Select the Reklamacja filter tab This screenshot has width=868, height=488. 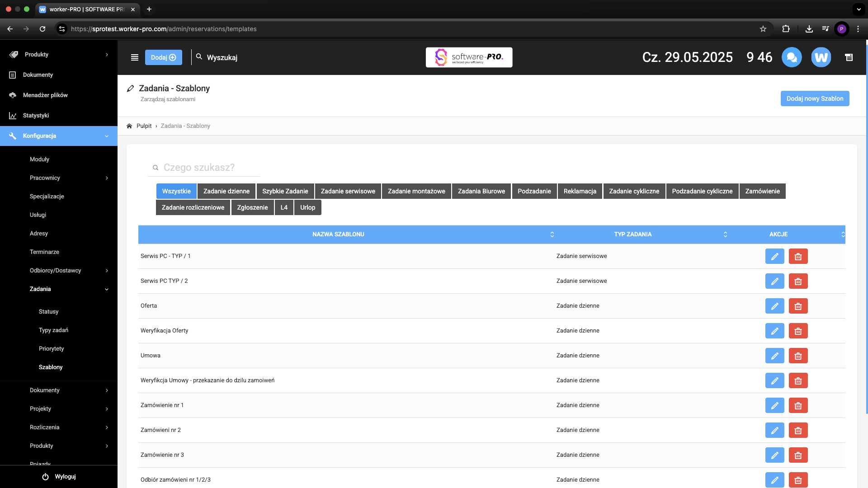(x=580, y=191)
